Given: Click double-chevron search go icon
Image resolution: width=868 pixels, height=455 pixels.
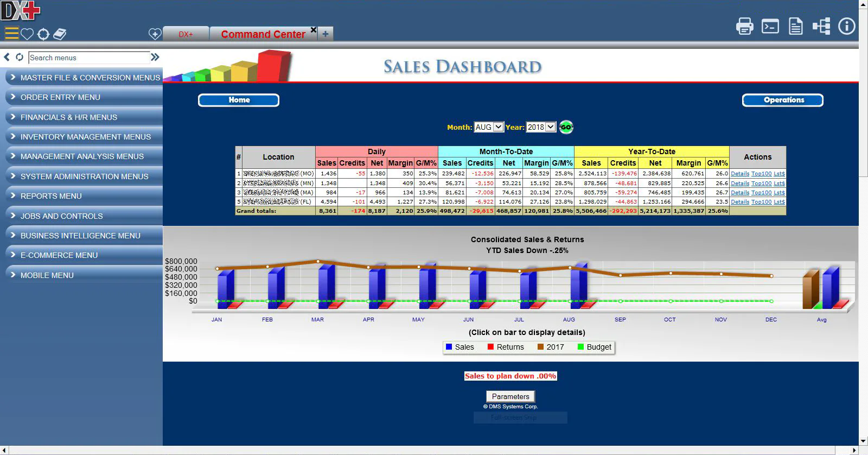Looking at the screenshot, I should [155, 57].
